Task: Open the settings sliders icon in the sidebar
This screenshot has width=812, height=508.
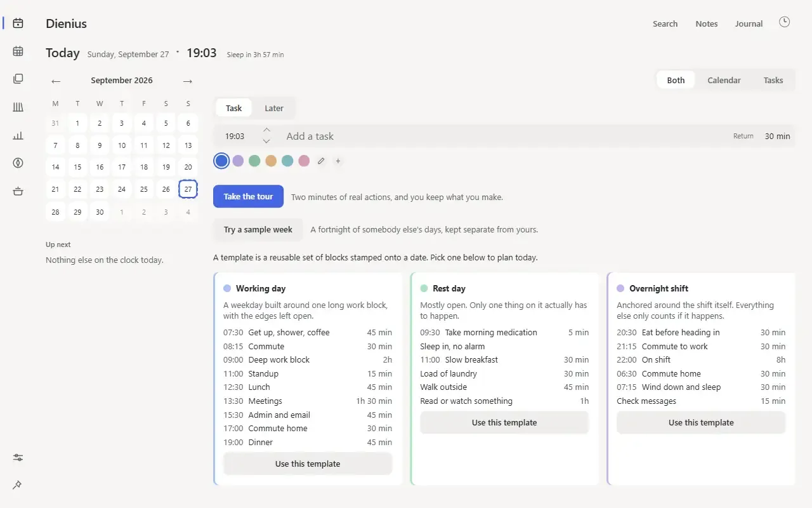Action: (x=18, y=457)
